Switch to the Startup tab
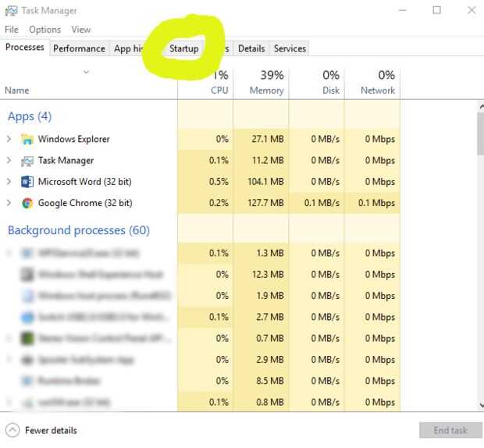 coord(184,48)
